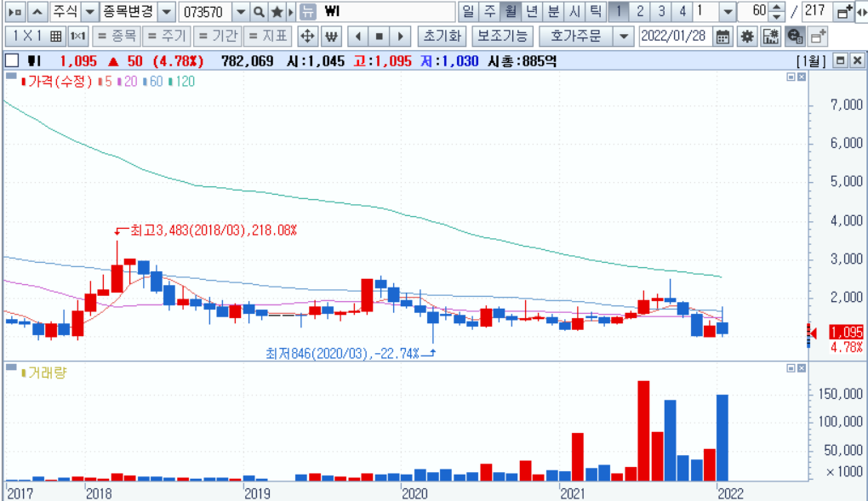Click the play-stop panel icon at far left
Image resolution: width=868 pixels, height=501 pixels.
click(15, 12)
